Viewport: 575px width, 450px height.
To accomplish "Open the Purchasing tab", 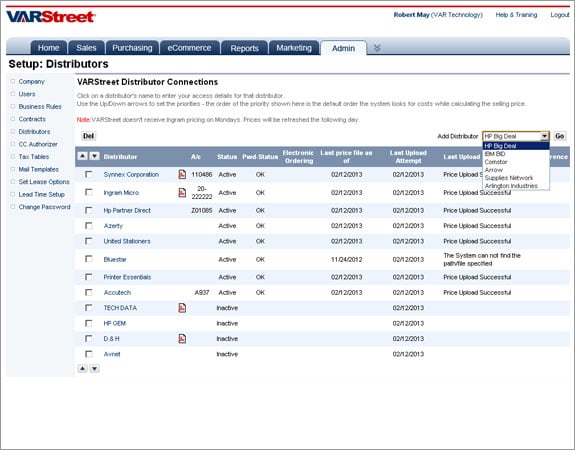I will [132, 48].
